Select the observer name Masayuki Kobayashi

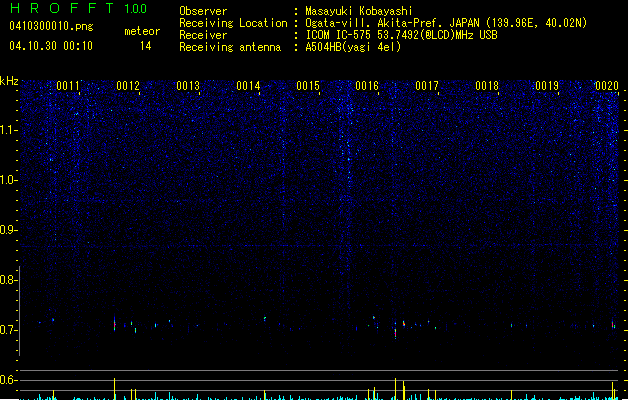[x=359, y=11]
